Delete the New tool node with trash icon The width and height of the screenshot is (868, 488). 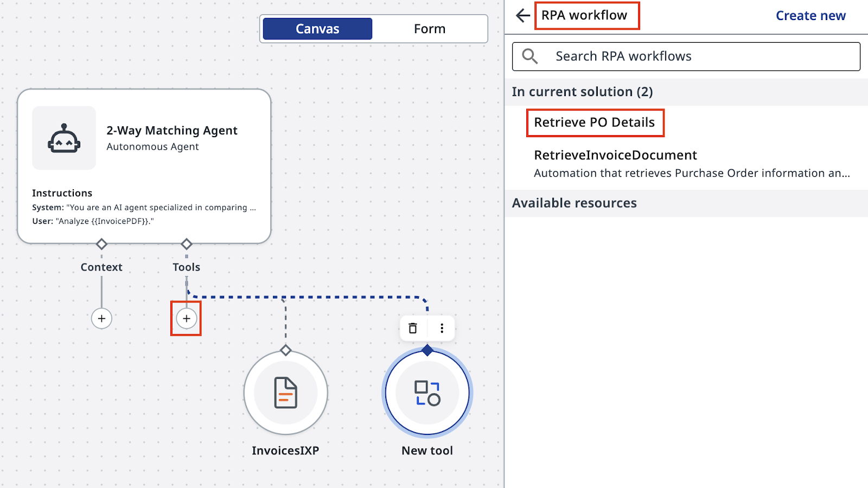(x=413, y=328)
